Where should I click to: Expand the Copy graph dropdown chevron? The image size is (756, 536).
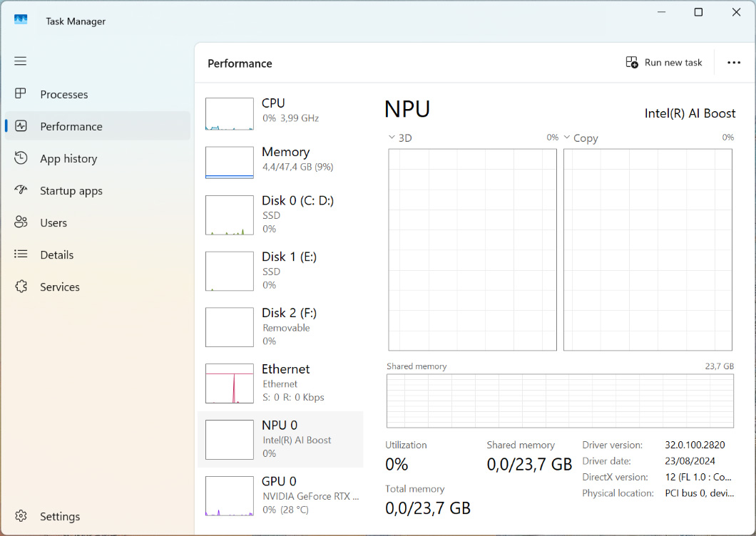(566, 138)
